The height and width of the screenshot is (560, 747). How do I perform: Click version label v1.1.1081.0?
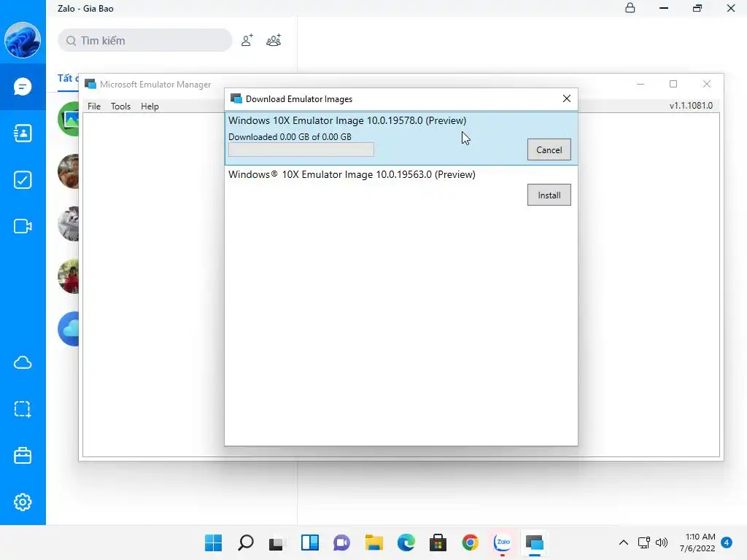pos(691,105)
